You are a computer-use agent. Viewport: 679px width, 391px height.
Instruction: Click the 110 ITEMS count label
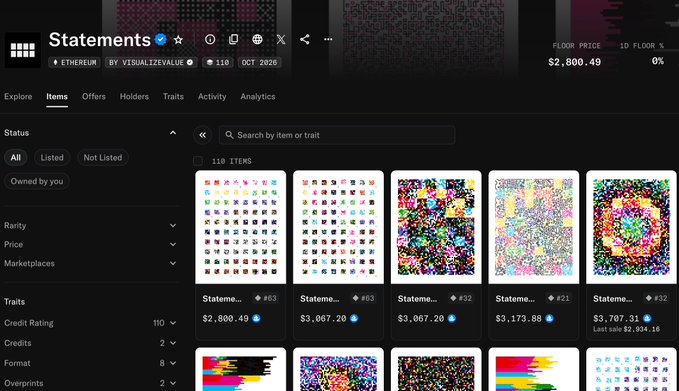(232, 161)
